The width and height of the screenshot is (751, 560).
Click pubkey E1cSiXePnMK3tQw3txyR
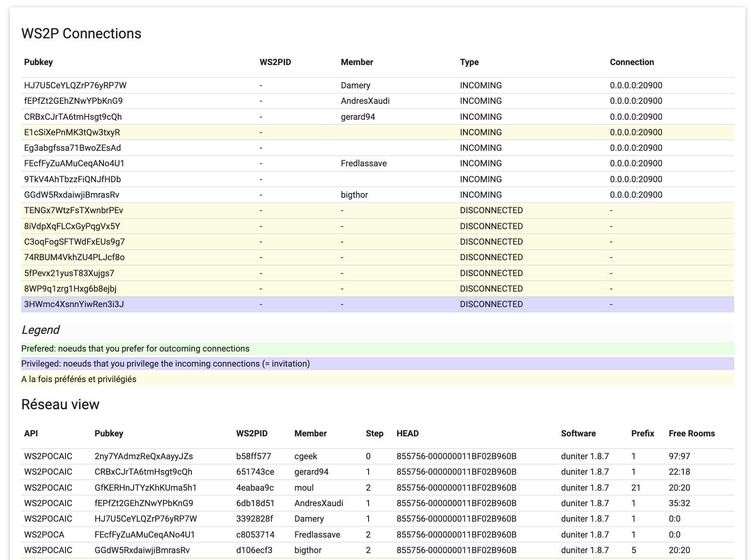click(x=72, y=132)
